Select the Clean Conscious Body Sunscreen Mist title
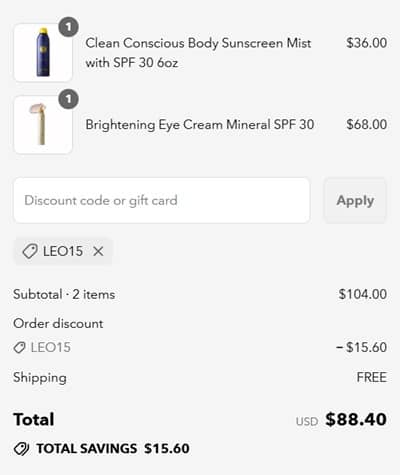Image resolution: width=400 pixels, height=475 pixels. click(198, 53)
